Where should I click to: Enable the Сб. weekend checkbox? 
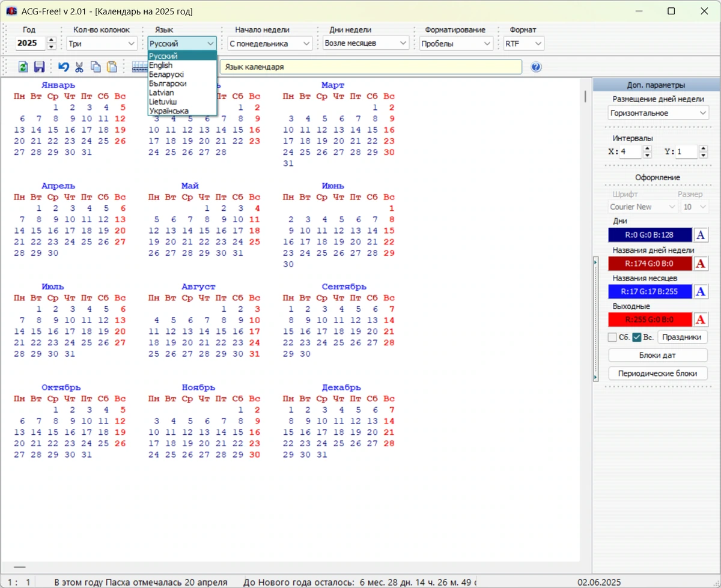613,337
